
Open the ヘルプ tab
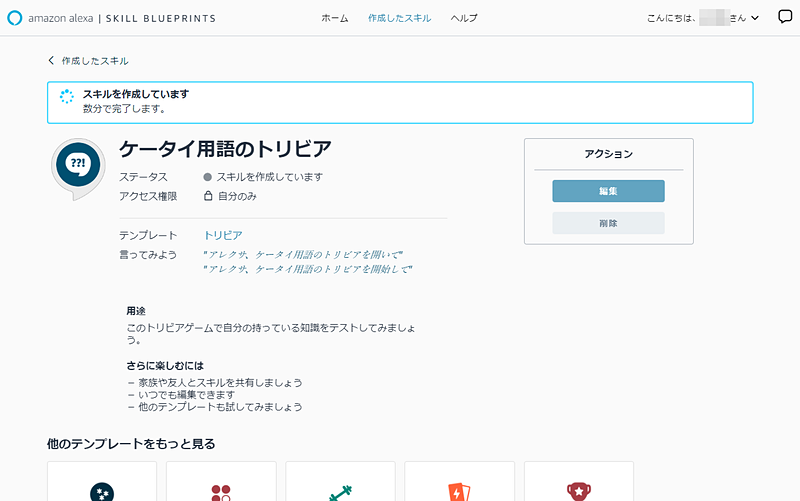[464, 18]
